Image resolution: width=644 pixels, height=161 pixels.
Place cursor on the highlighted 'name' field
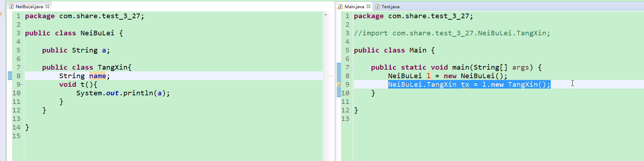click(98, 76)
